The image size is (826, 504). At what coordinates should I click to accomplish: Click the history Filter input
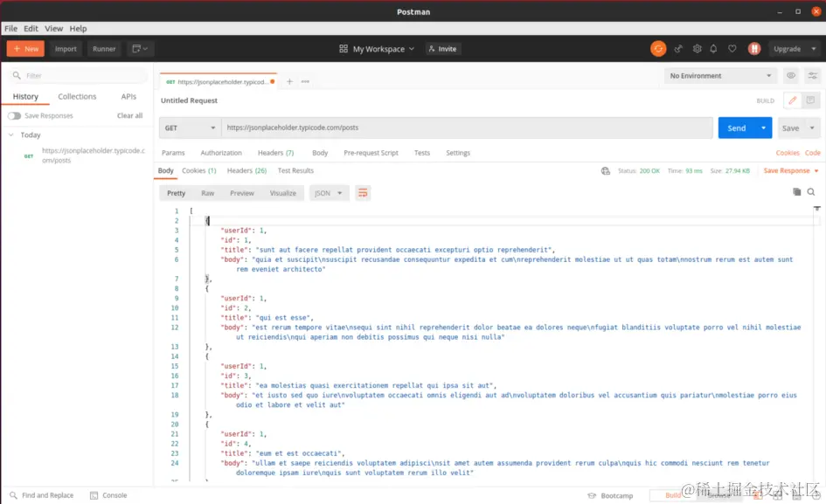click(79, 75)
